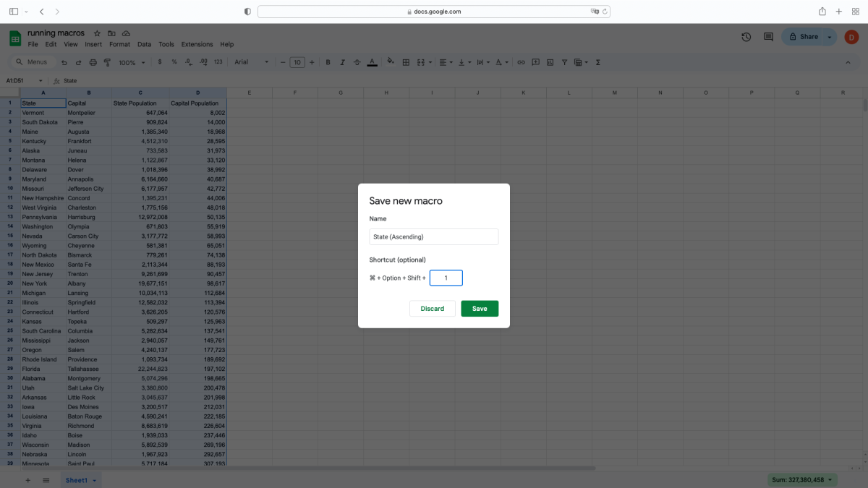Discard the macro being saved

(432, 308)
